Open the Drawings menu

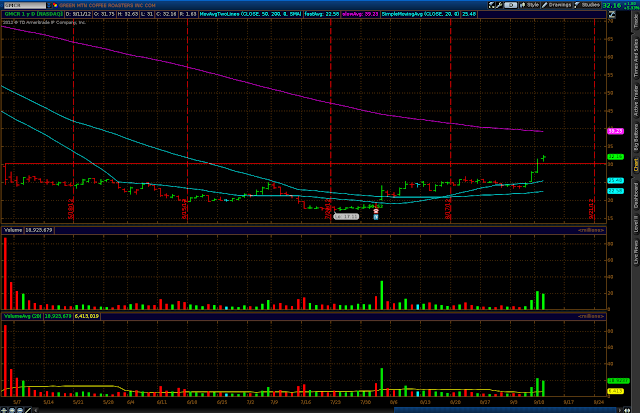(556, 5)
